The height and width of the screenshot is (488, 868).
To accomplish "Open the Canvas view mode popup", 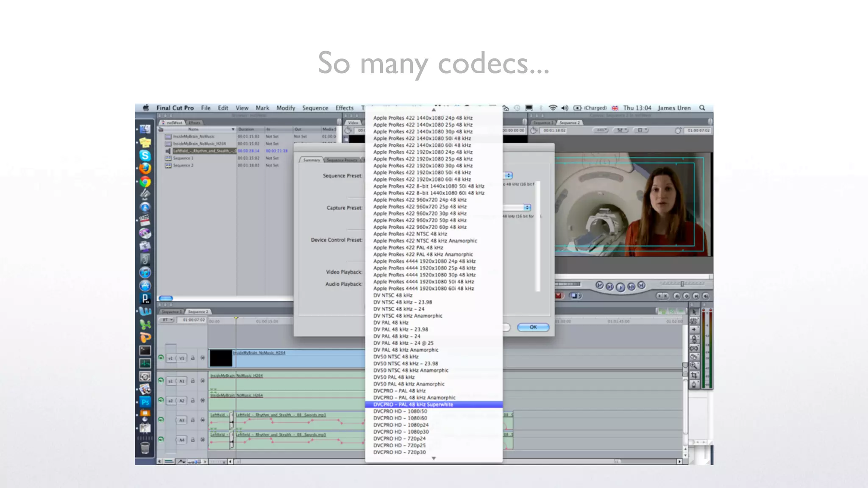I will tap(640, 130).
